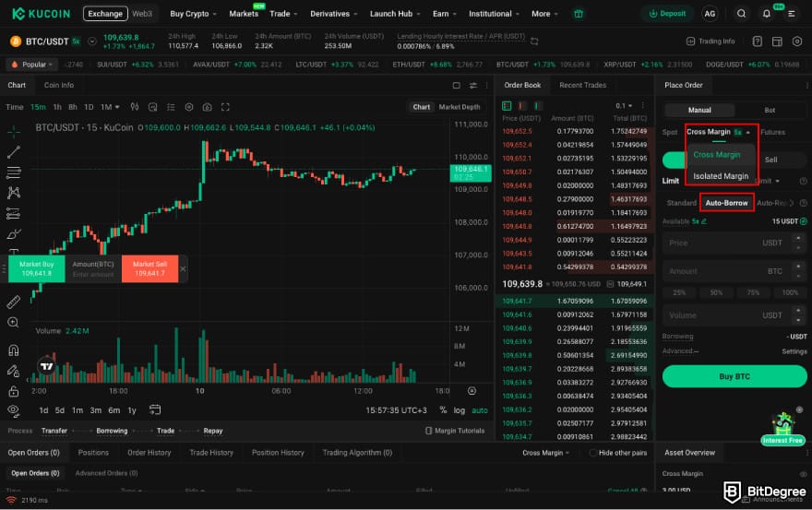Viewport: 812px width, 510px height.
Task: Click the Interest Free gift icon
Action: pyautogui.click(x=783, y=429)
